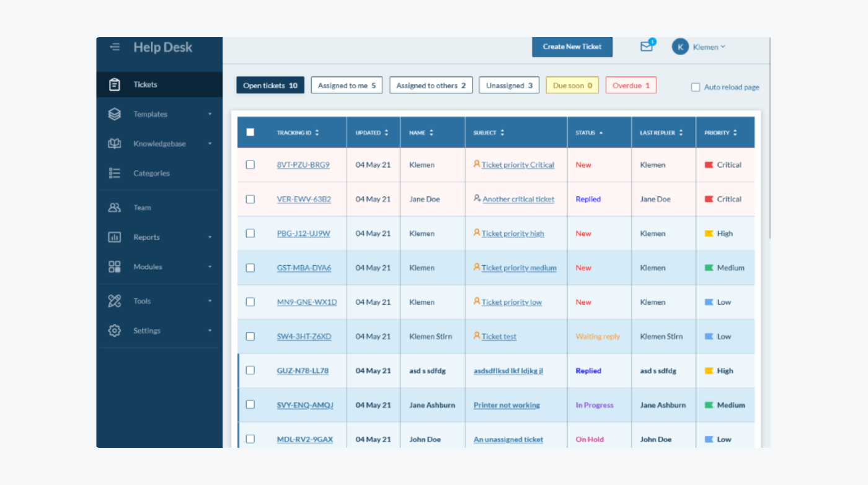Screen dimensions: 868x485
Task: Select ticket PBG-J12-UJ9W checkbox
Action: click(x=250, y=234)
